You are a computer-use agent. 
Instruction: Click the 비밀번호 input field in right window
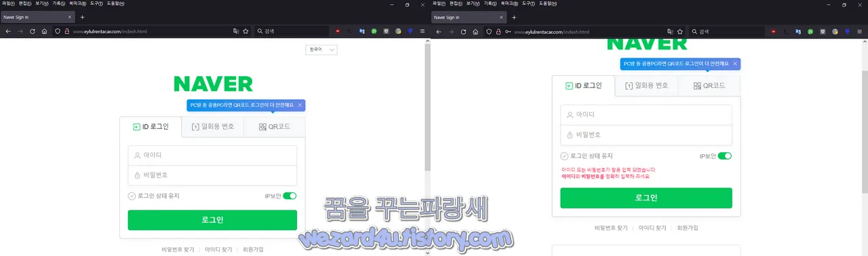point(646,135)
